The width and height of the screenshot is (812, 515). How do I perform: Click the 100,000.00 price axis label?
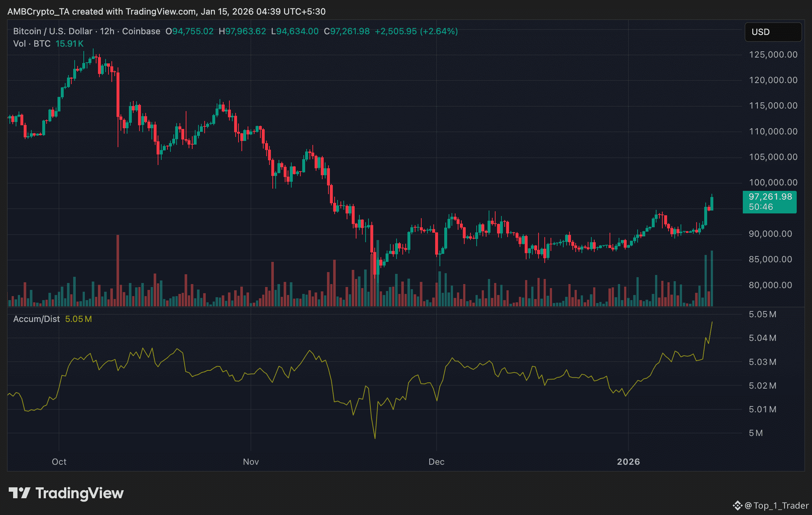773,182
